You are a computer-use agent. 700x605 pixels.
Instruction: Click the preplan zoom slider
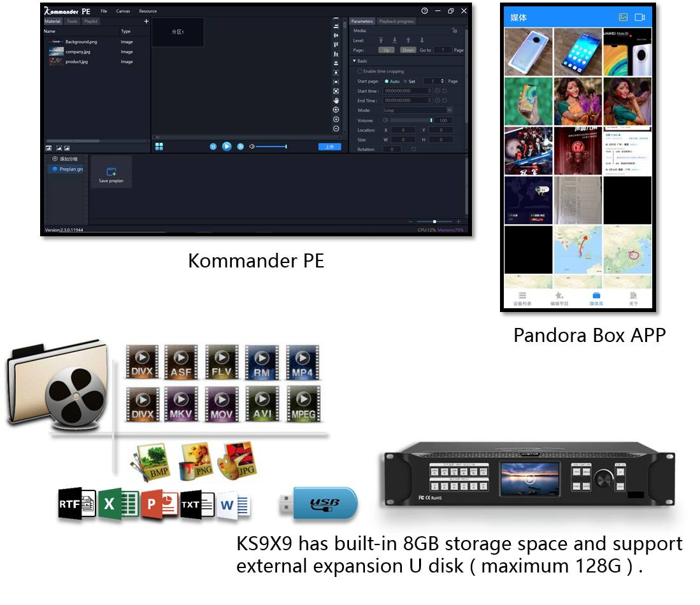tap(434, 222)
